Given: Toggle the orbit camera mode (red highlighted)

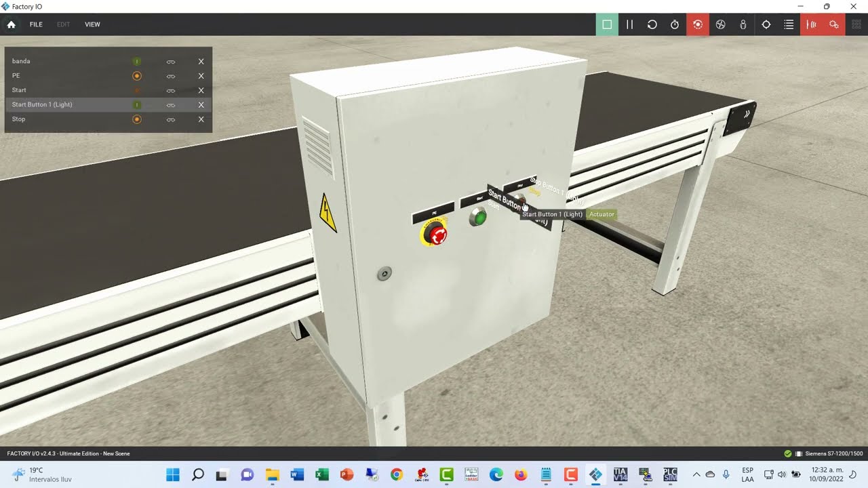Looking at the screenshot, I should click(698, 24).
